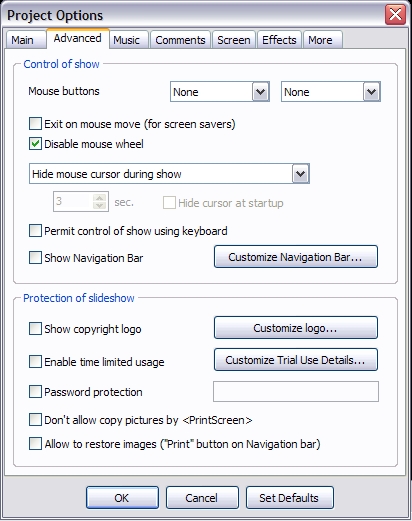Screen dimensions: 412x521
Task: Expand the first Mouse buttons dropdown
Action: tap(220, 92)
